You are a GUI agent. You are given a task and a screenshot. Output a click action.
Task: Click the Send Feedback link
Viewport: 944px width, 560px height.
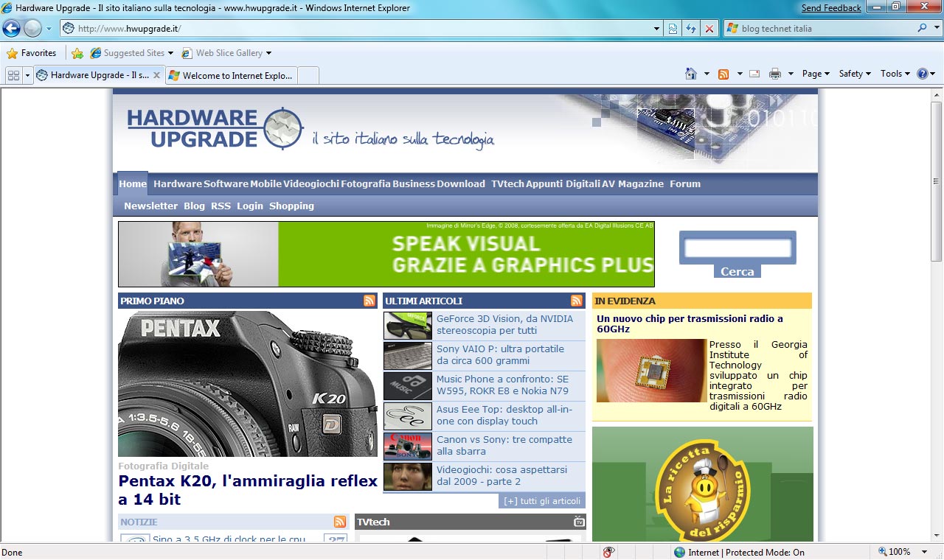831,8
